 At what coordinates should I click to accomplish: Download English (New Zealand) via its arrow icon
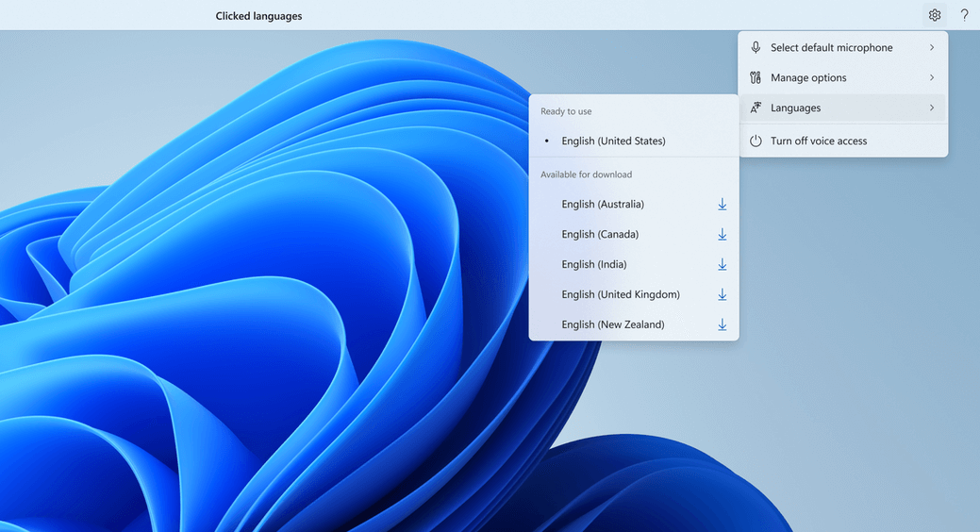722,324
